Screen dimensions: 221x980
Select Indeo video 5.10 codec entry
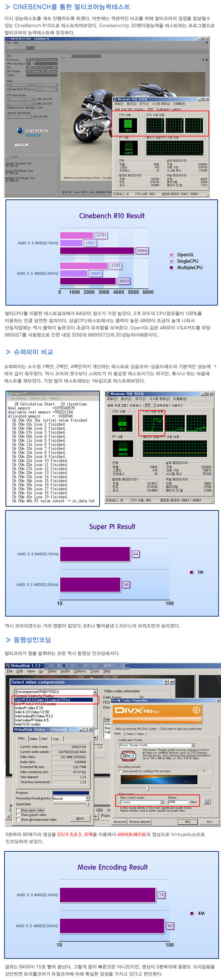click(x=29, y=708)
